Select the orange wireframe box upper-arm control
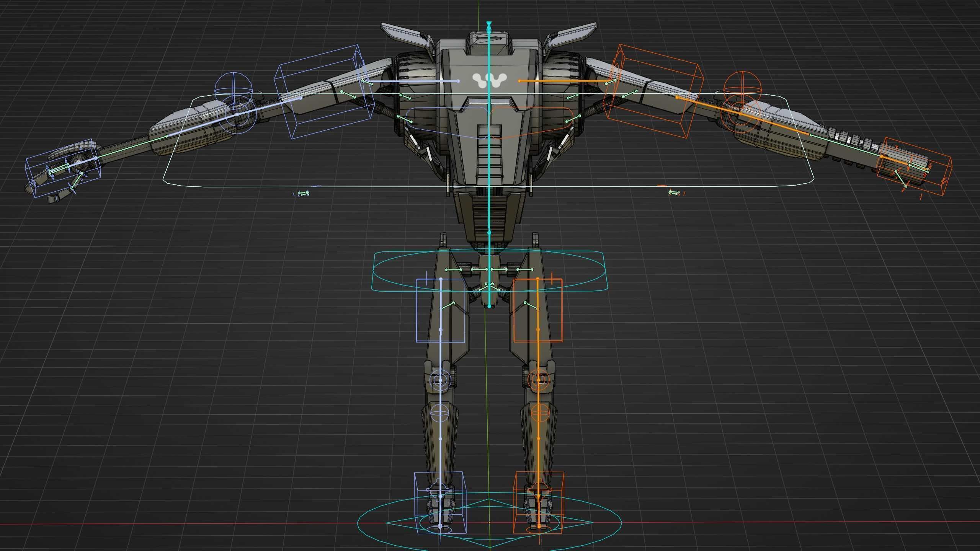 click(x=654, y=91)
